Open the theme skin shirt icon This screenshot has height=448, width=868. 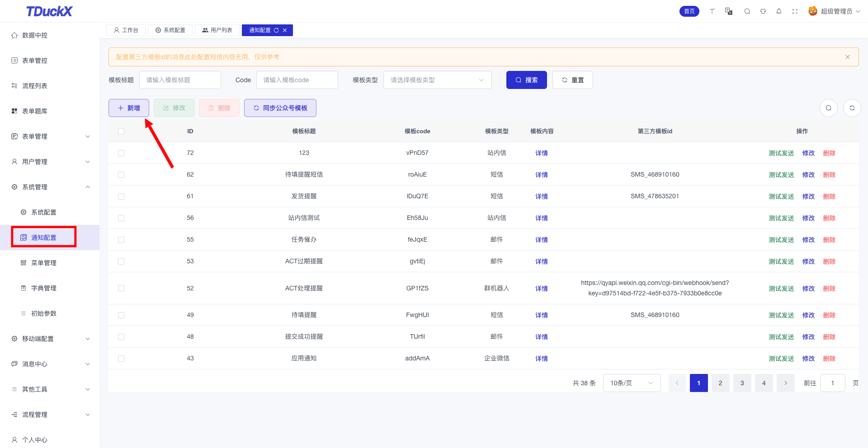[x=763, y=11]
